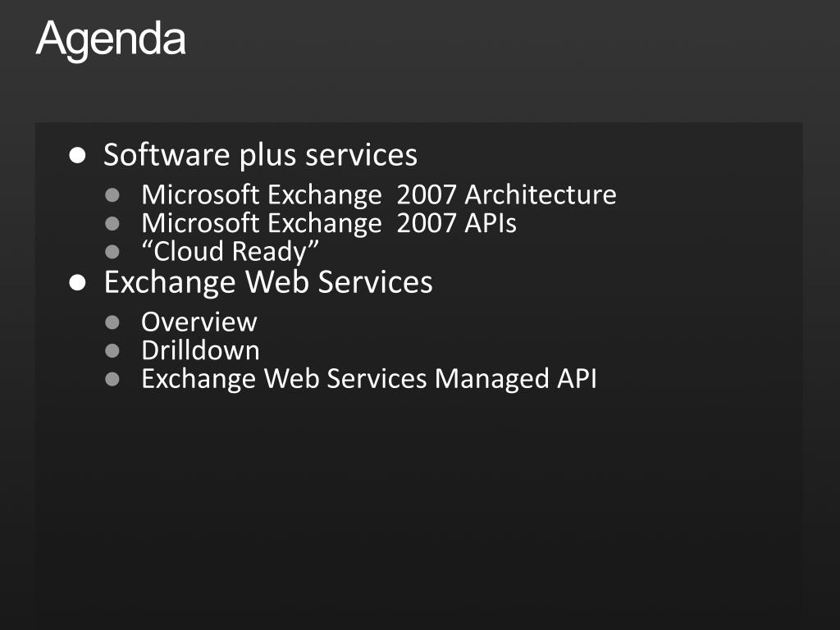
Task: Click the Agenda slide title
Action: click(x=111, y=39)
